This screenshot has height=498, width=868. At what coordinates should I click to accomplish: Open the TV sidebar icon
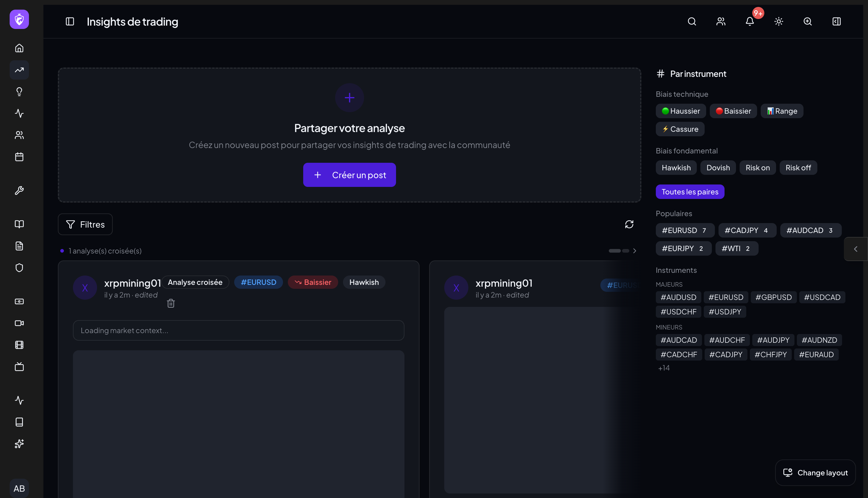pyautogui.click(x=19, y=367)
